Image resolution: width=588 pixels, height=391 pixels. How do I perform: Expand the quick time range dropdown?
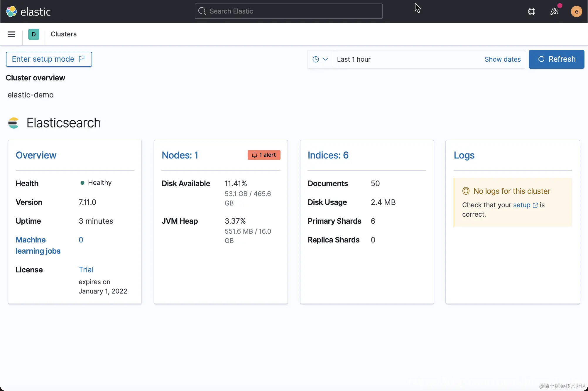320,59
